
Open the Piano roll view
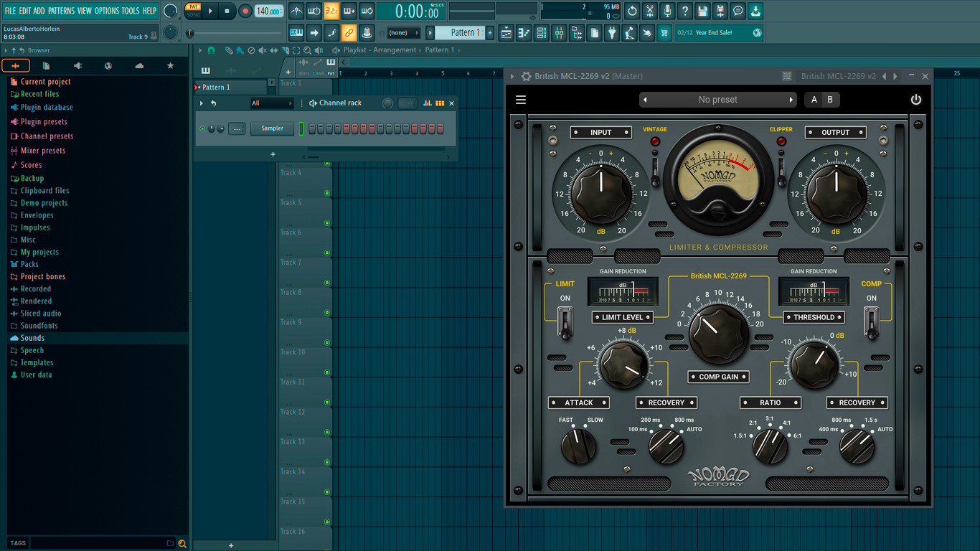(x=524, y=33)
